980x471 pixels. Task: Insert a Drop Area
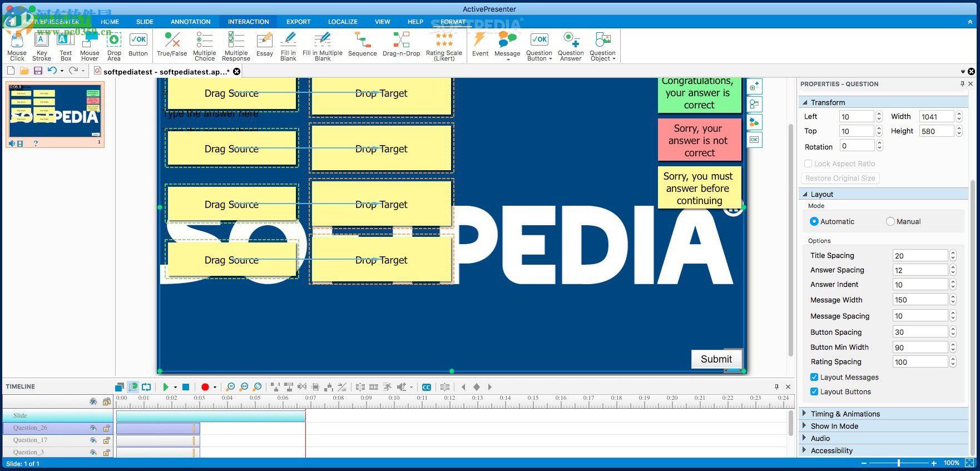[114, 46]
